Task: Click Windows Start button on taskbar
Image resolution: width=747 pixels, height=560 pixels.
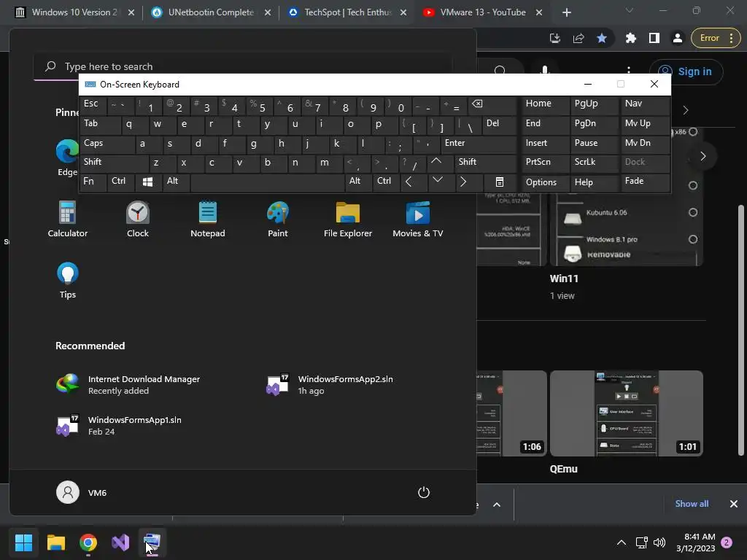Action: click(x=23, y=542)
